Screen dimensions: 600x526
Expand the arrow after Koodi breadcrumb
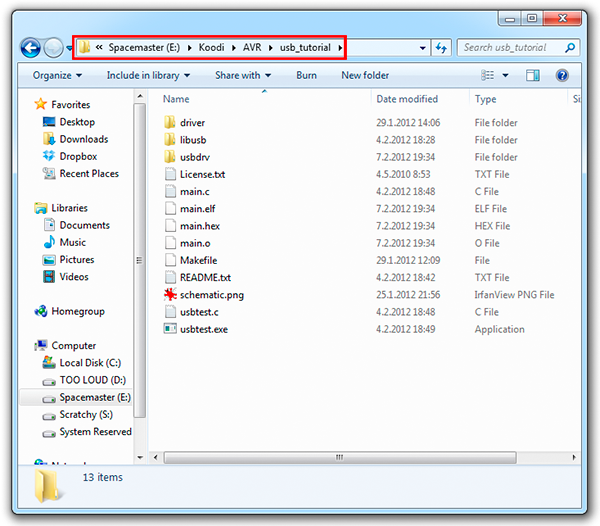point(233,48)
